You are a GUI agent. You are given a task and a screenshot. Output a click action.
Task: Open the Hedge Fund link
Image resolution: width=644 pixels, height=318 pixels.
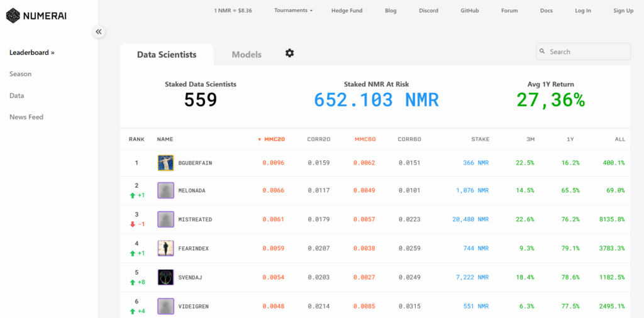click(x=347, y=11)
